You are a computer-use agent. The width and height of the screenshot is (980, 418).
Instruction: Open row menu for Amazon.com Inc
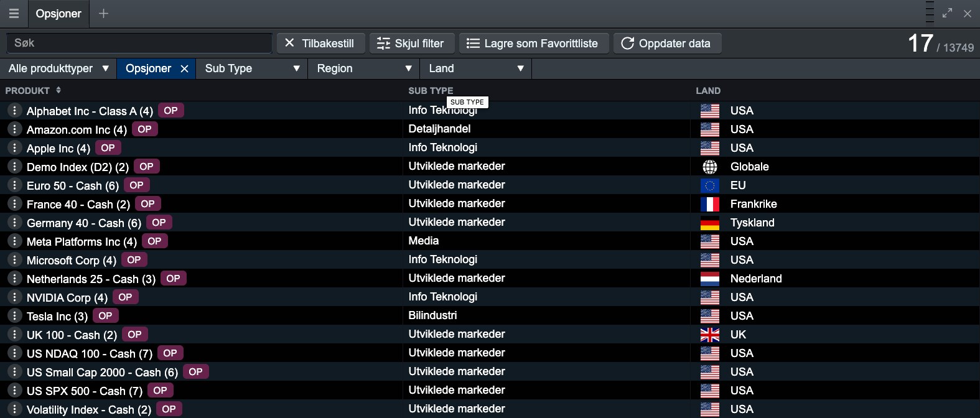pos(14,129)
